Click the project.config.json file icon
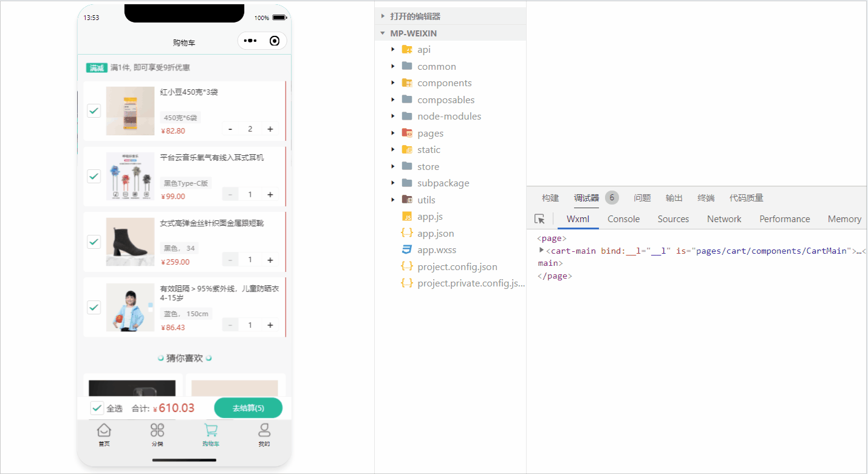 [407, 266]
